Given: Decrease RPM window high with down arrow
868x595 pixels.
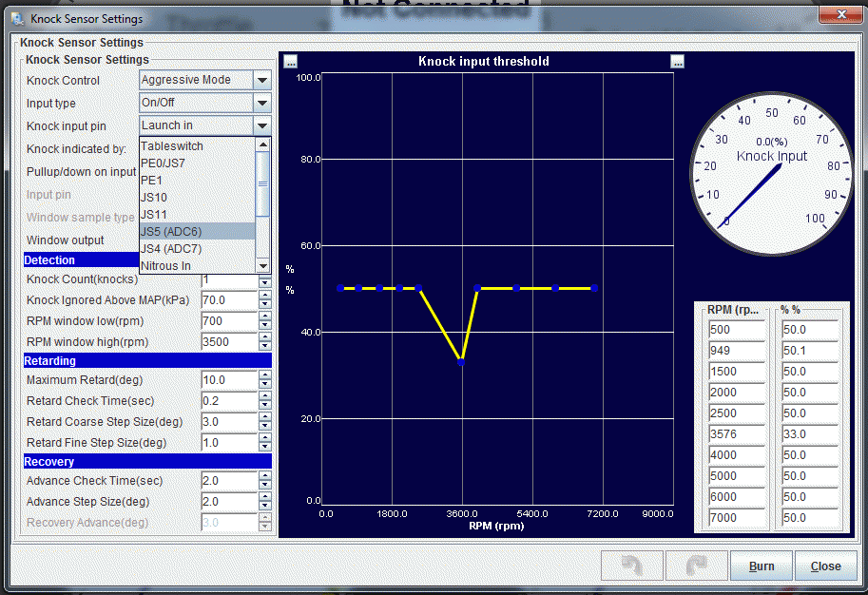Looking at the screenshot, I should (265, 347).
